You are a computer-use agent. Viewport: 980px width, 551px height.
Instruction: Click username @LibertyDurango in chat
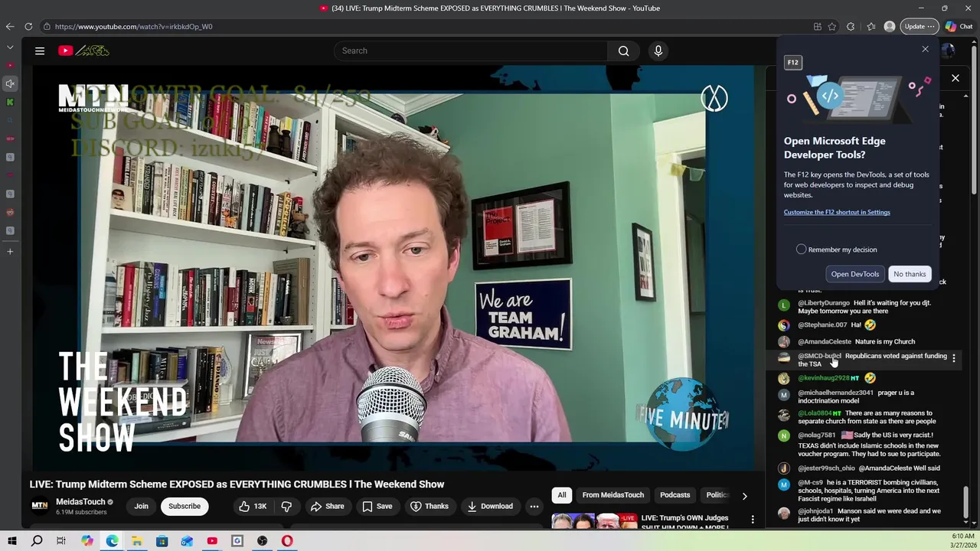(824, 303)
